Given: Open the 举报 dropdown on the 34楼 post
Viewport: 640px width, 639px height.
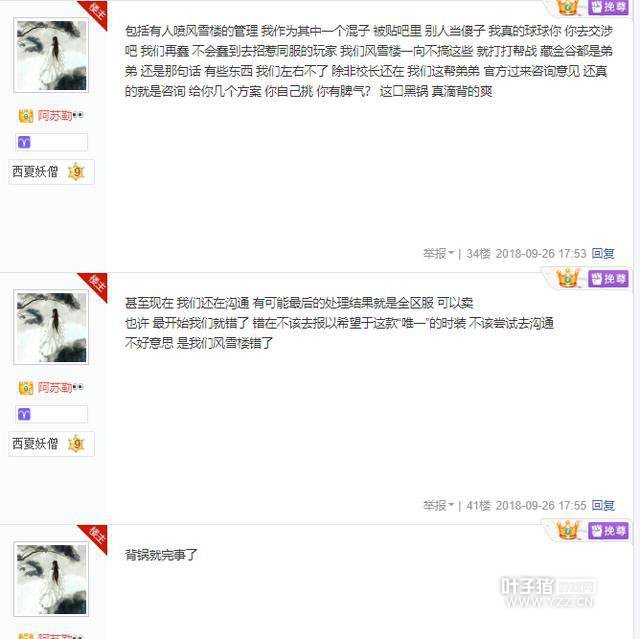Looking at the screenshot, I should point(438,254).
